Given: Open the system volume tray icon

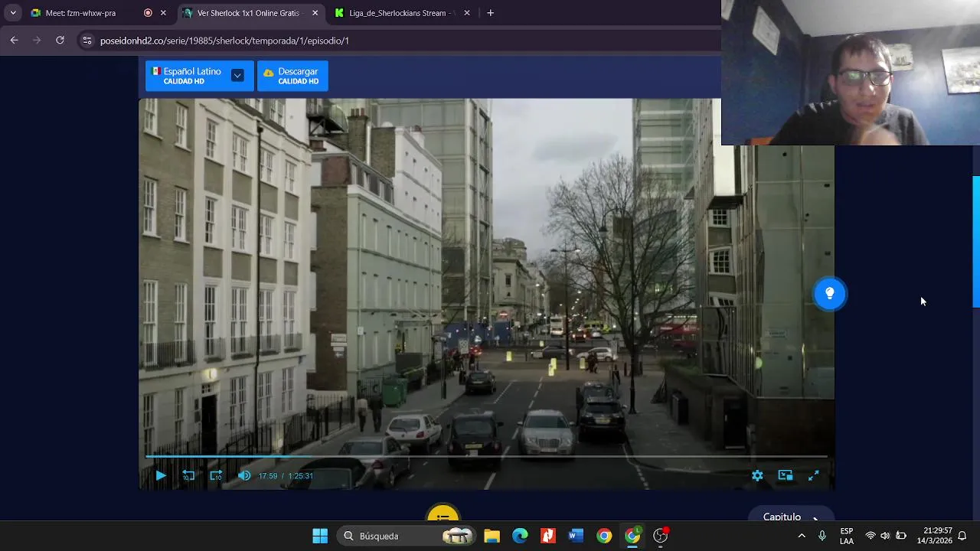Looking at the screenshot, I should (885, 536).
